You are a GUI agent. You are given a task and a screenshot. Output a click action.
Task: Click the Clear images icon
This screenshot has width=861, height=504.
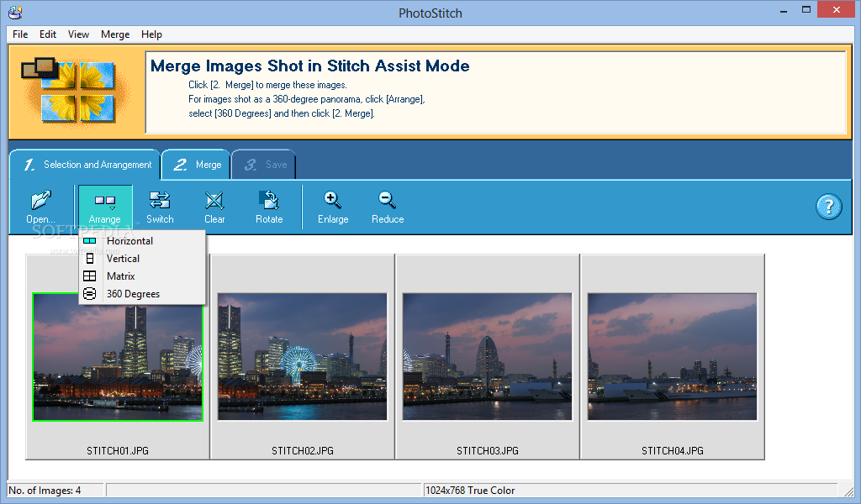tap(214, 200)
